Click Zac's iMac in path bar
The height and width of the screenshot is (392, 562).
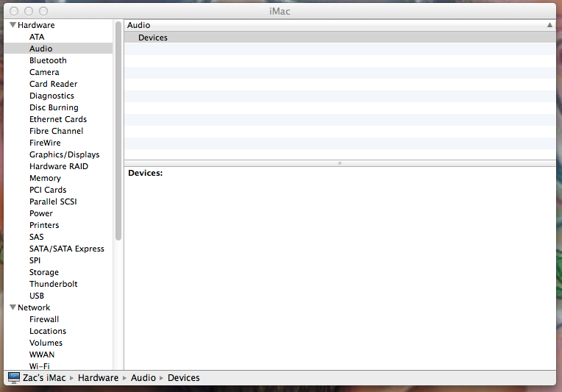tap(44, 378)
